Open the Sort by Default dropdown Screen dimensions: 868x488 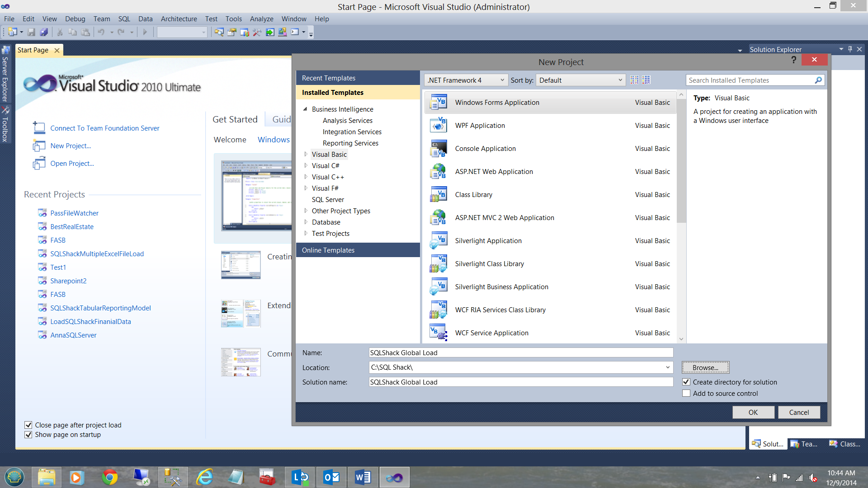coord(620,80)
